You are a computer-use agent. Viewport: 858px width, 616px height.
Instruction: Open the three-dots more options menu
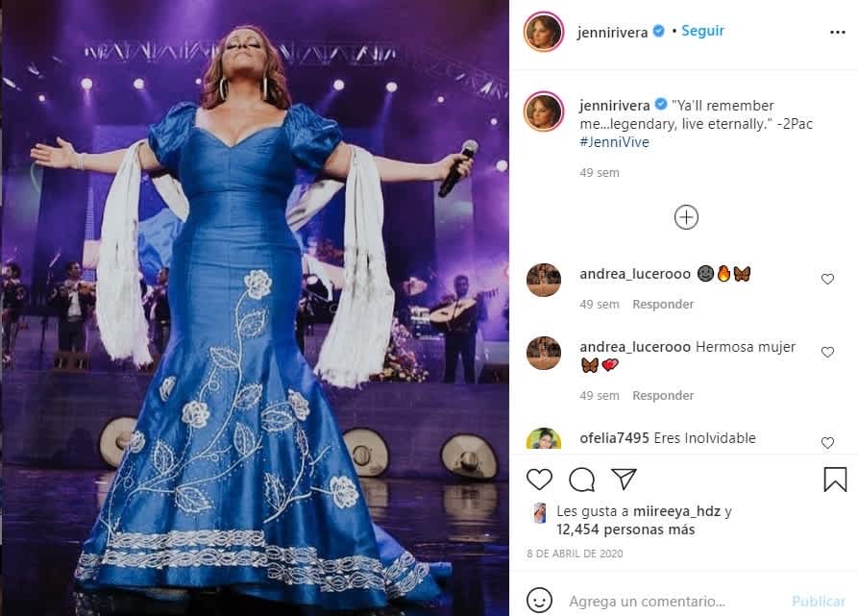pyautogui.click(x=837, y=33)
